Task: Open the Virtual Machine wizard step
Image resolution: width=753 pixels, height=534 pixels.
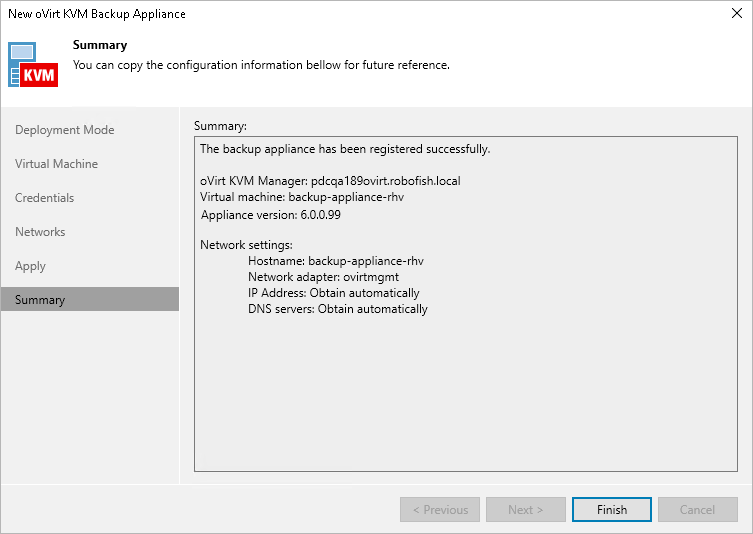Action: click(57, 164)
